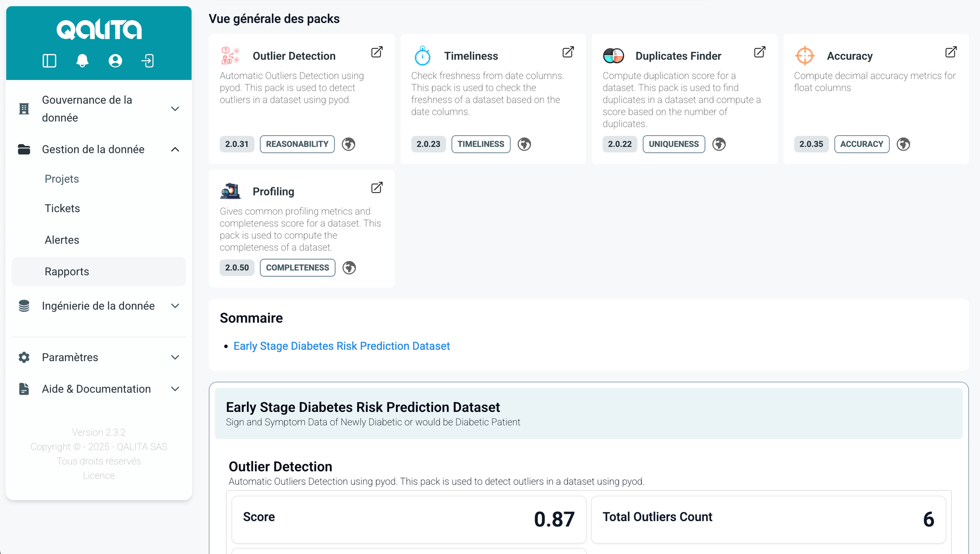
Task: Open Outlier Detection pack external link
Action: pos(377,52)
